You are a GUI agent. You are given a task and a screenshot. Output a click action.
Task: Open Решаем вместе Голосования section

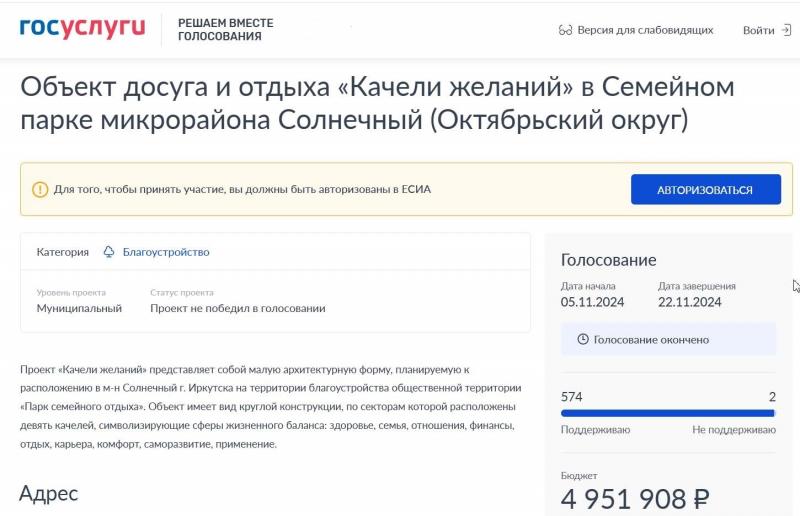(225, 29)
